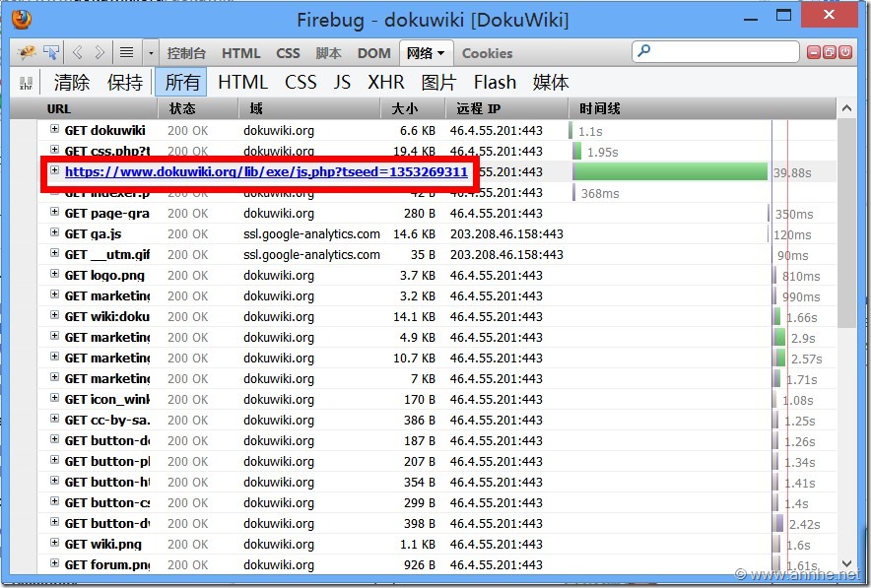Click the Firebug bug logo icon
Image resolution: width=871 pixels, height=588 pixels.
point(27,52)
